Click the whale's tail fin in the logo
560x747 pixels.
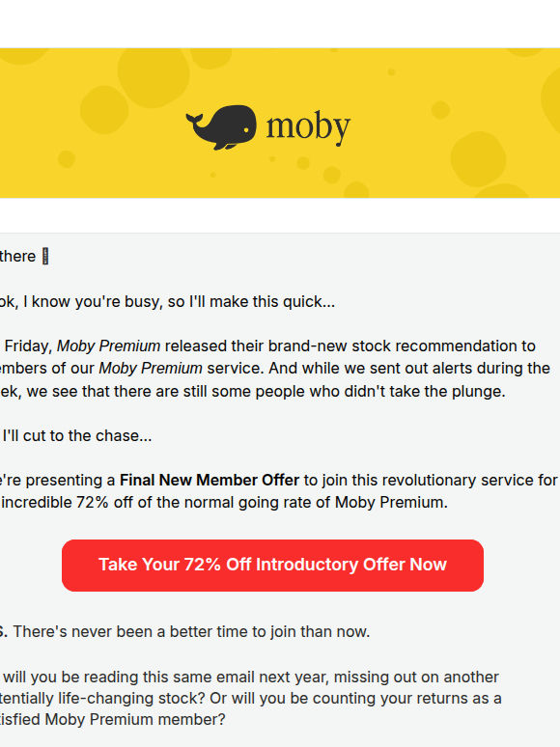tap(194, 122)
